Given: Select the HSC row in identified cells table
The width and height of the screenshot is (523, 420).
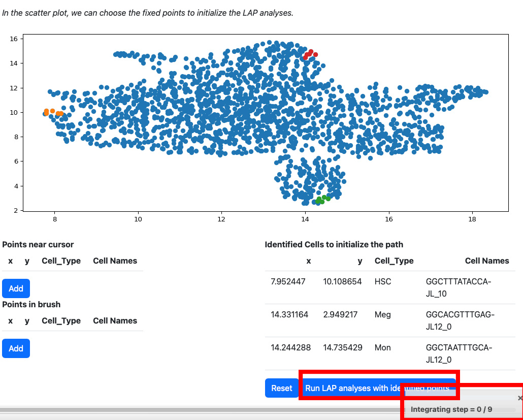Looking at the screenshot, I should (390, 287).
